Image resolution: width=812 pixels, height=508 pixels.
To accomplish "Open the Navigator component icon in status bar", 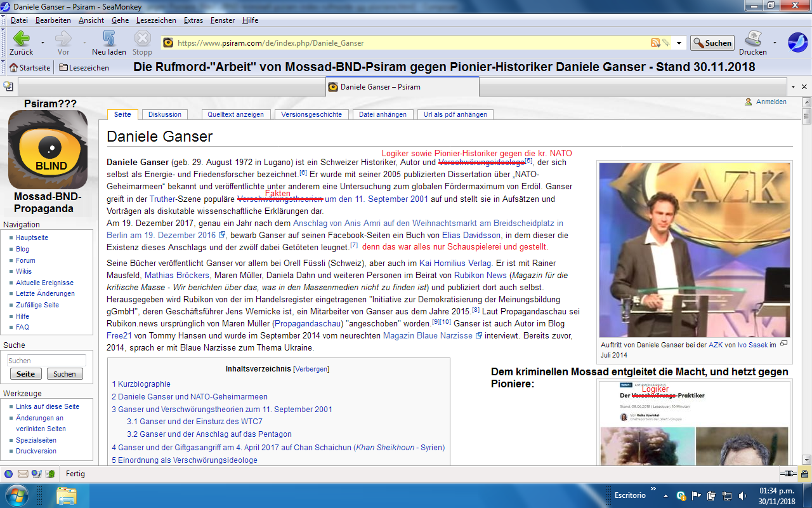I will coord(9,474).
